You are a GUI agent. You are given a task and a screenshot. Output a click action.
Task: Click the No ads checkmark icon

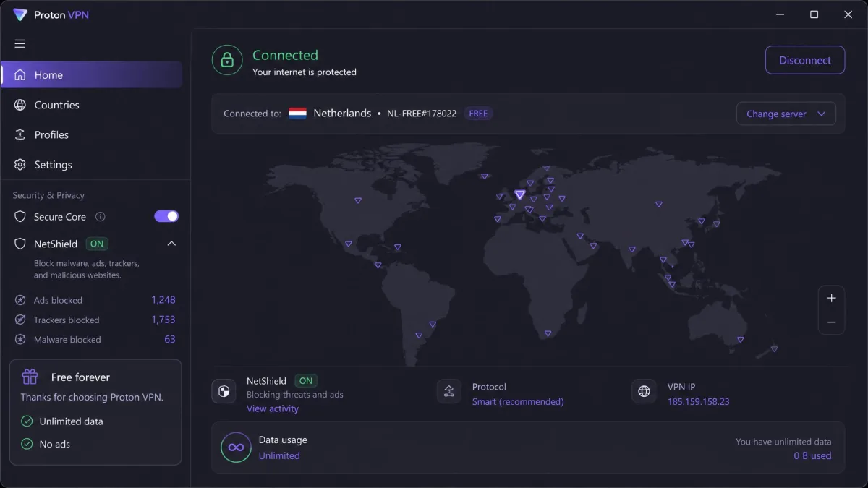pyautogui.click(x=27, y=444)
